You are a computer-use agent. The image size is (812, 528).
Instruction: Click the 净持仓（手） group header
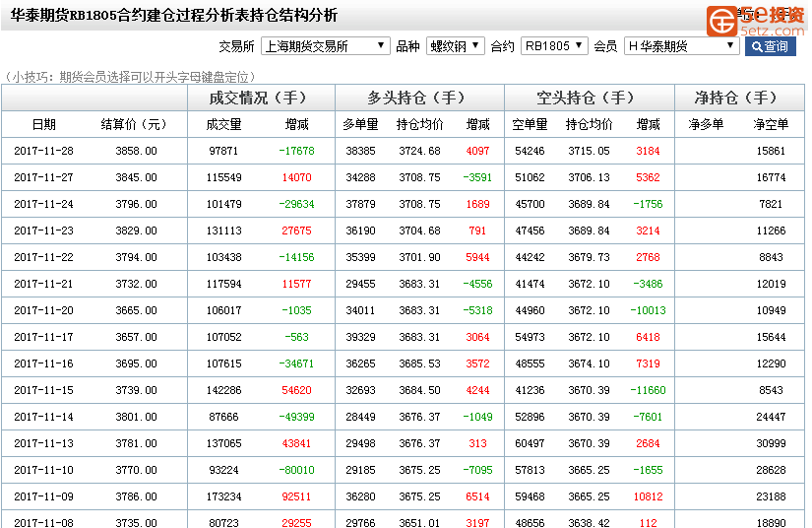click(x=739, y=98)
